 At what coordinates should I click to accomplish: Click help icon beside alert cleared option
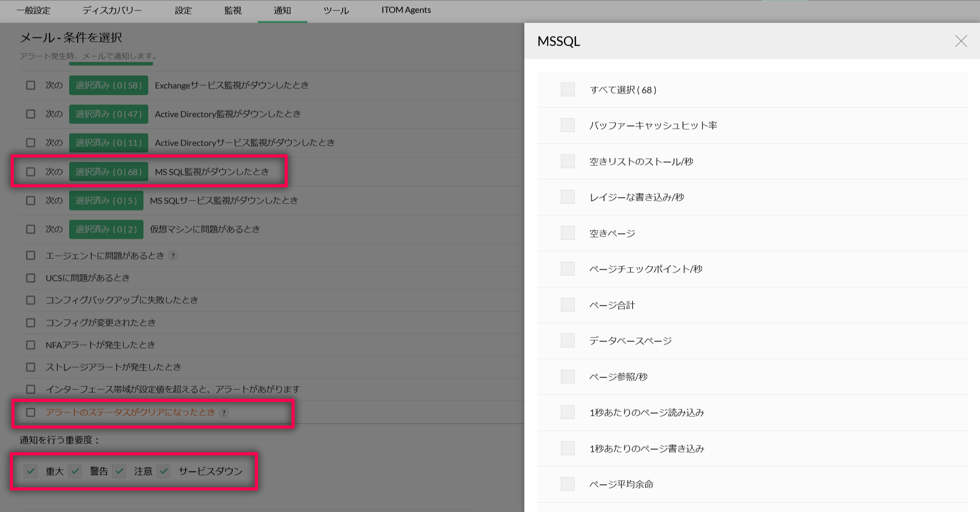tap(224, 412)
